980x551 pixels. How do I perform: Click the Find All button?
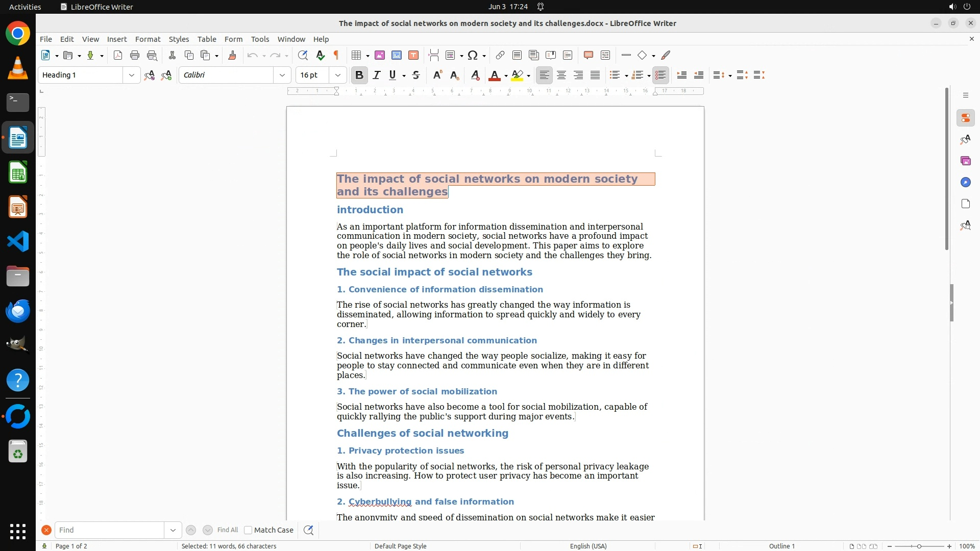click(x=228, y=530)
